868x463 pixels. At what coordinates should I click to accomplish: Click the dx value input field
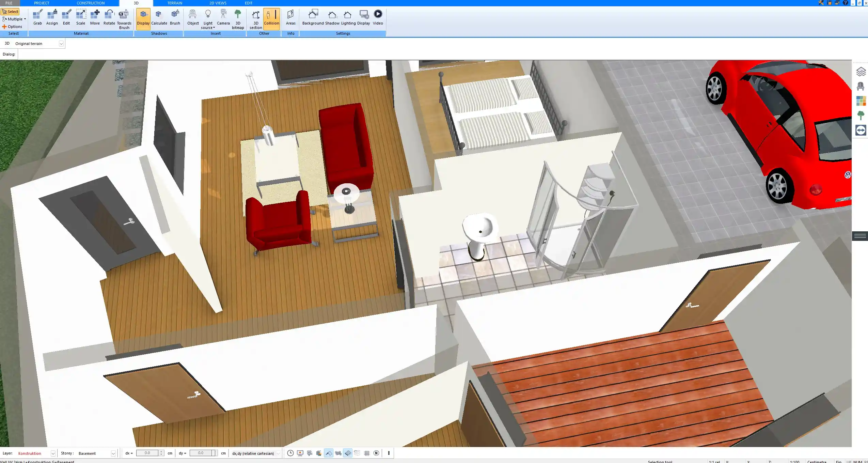click(147, 453)
